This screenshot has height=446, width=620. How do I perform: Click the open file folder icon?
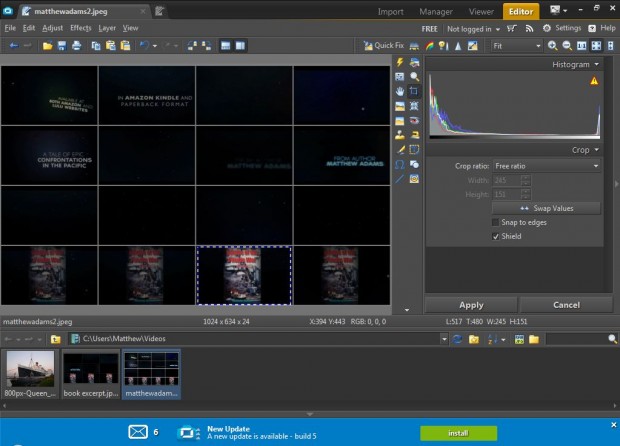coord(47,46)
